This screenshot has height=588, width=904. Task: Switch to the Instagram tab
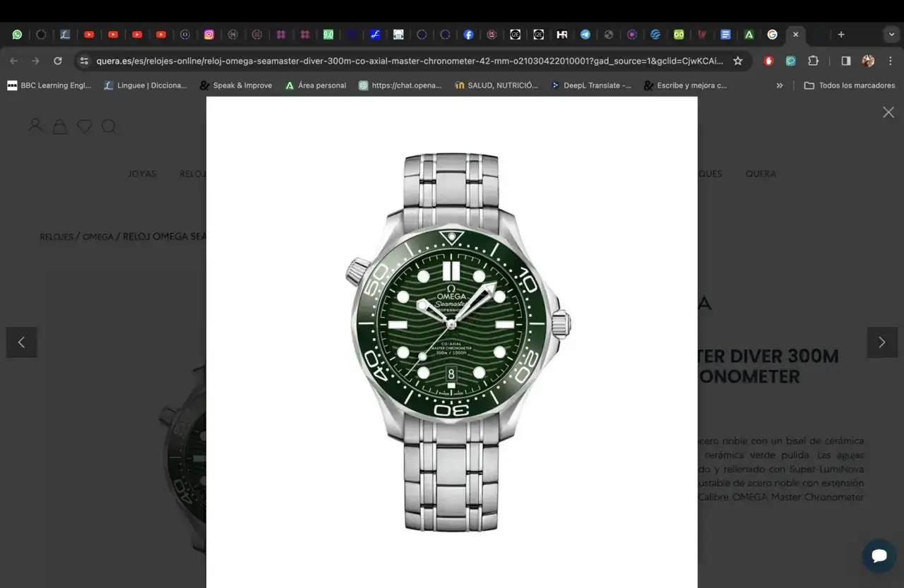click(x=209, y=34)
